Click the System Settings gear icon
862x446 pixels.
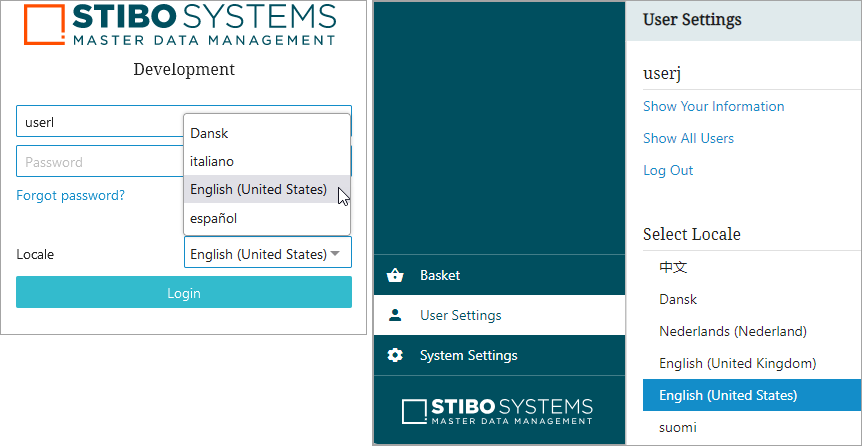pos(395,355)
